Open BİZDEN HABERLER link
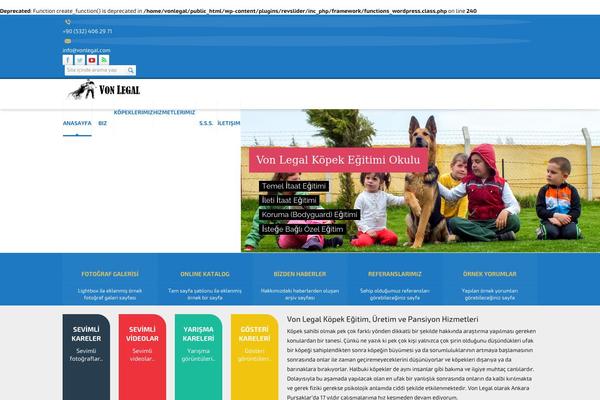Viewport: 600px width, 400px height. click(x=300, y=274)
